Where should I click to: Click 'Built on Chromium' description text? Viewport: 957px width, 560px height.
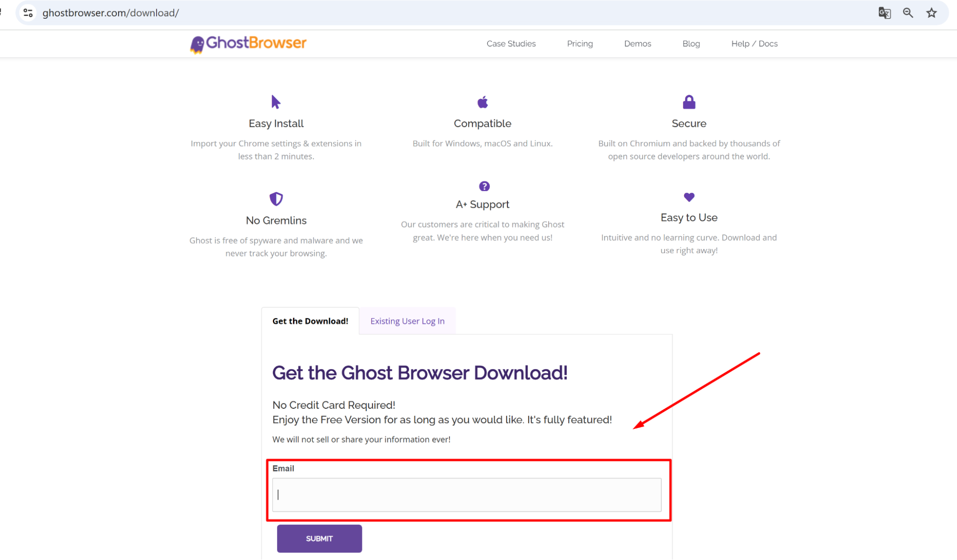coord(689,150)
